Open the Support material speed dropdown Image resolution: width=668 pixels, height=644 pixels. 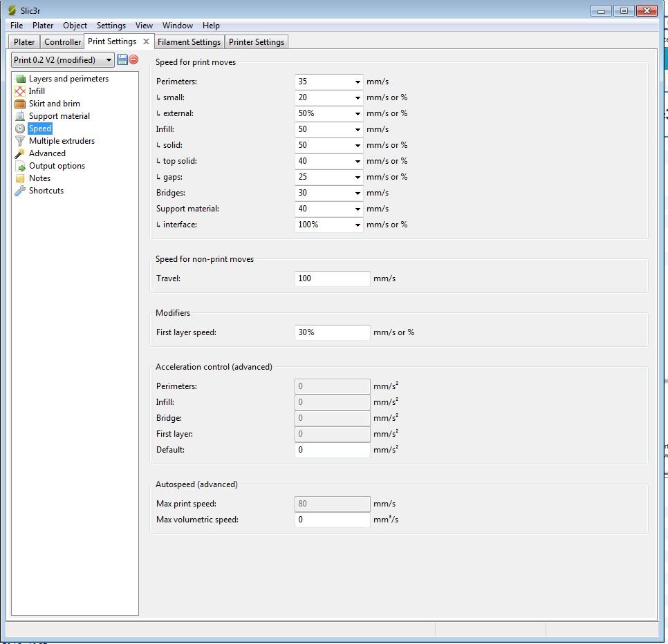(x=358, y=209)
